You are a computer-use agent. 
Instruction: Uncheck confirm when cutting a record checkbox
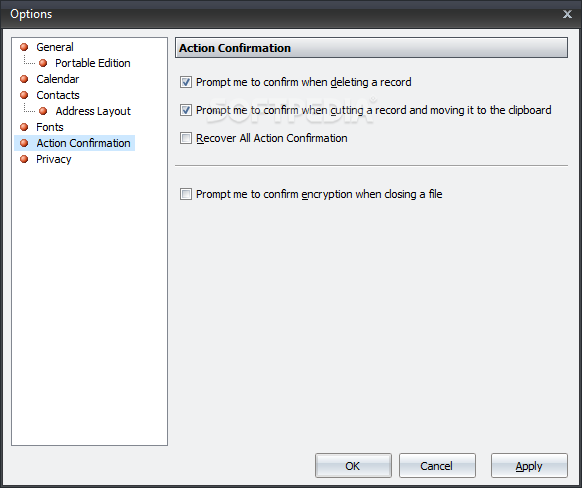coord(186,110)
